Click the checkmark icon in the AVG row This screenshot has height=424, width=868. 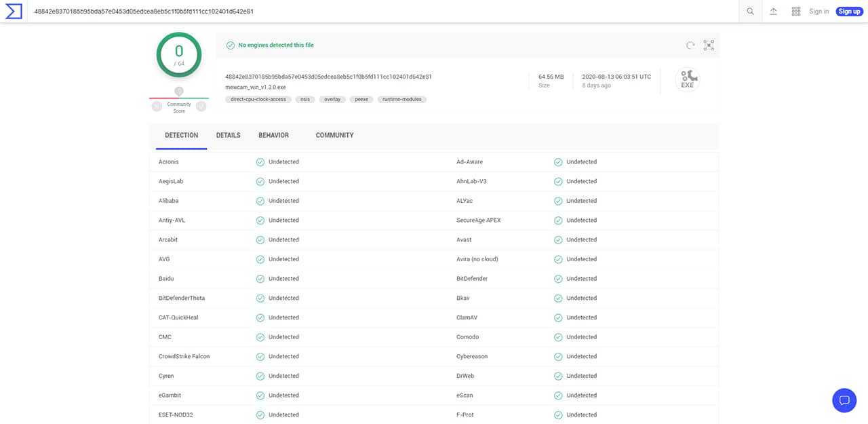click(260, 259)
